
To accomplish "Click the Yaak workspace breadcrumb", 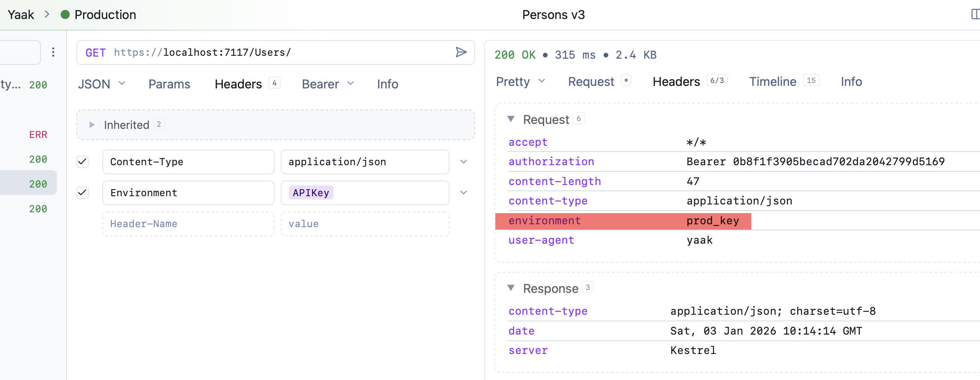I will click(x=21, y=15).
